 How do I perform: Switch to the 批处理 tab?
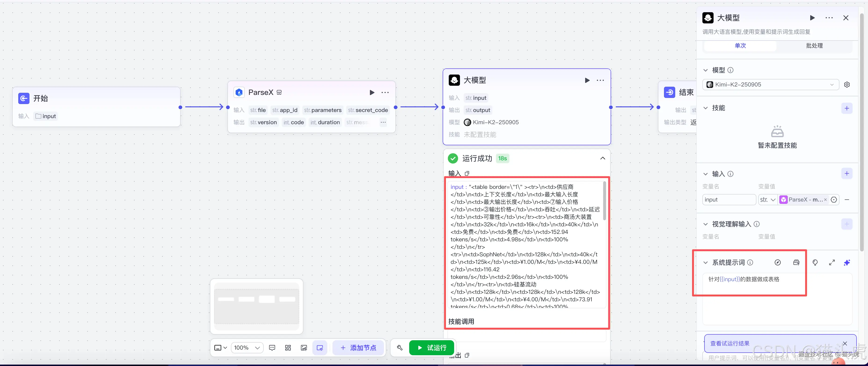pyautogui.click(x=814, y=45)
